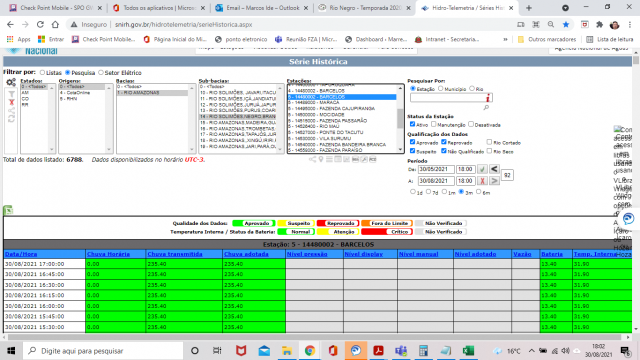Click the De start date field
Screen dimensions: 640x360
point(436,169)
